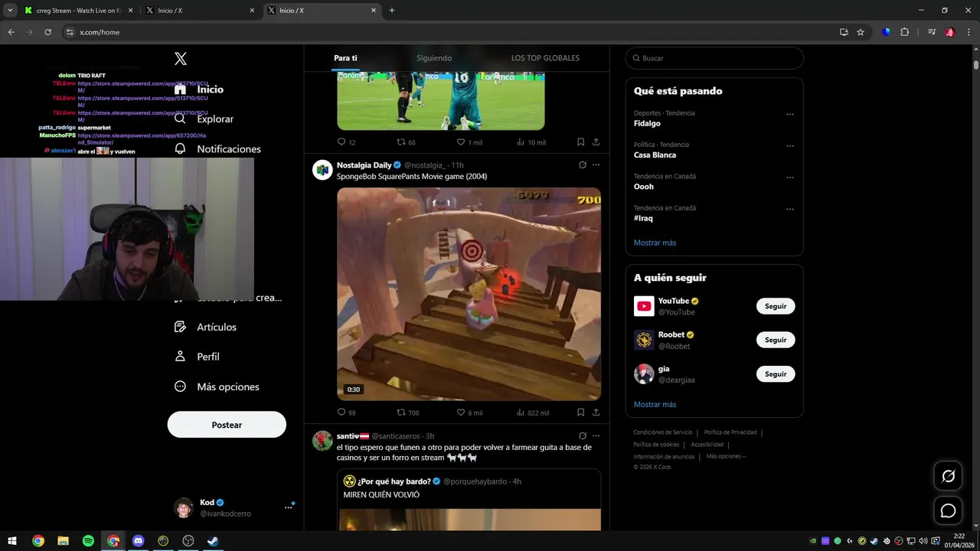
Task: Open Grok explain icon on Nostalgia Daily post
Action: [x=583, y=165]
